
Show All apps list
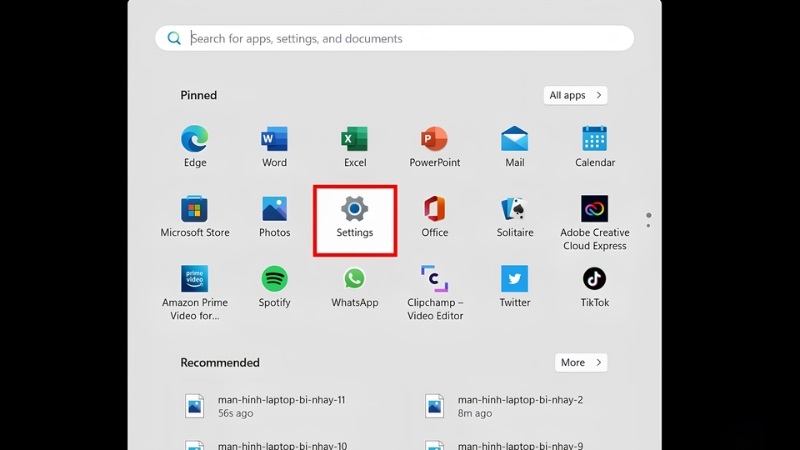pyautogui.click(x=575, y=95)
